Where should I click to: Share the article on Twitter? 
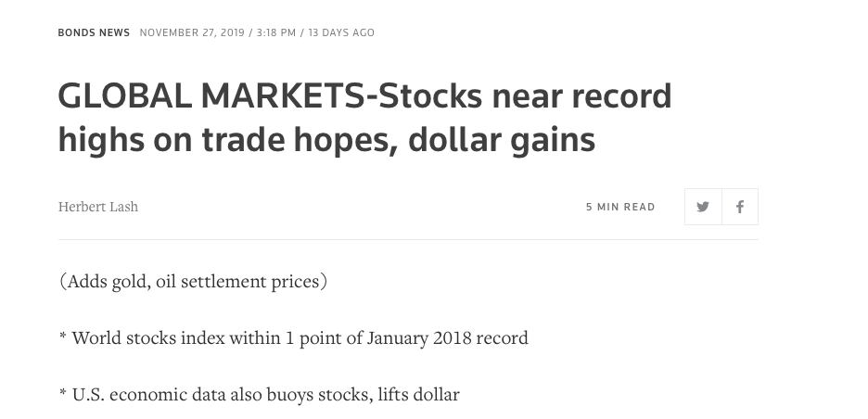coord(703,207)
